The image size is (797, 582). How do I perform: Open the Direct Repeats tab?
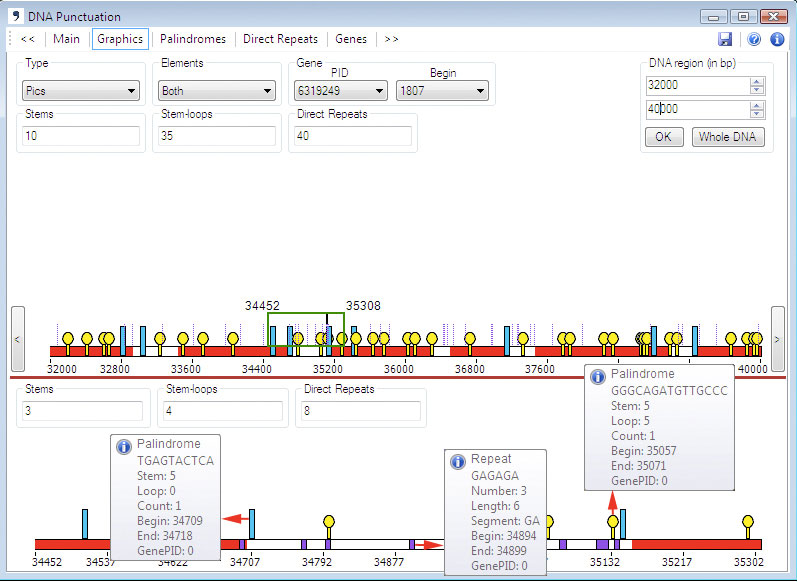pyautogui.click(x=280, y=39)
